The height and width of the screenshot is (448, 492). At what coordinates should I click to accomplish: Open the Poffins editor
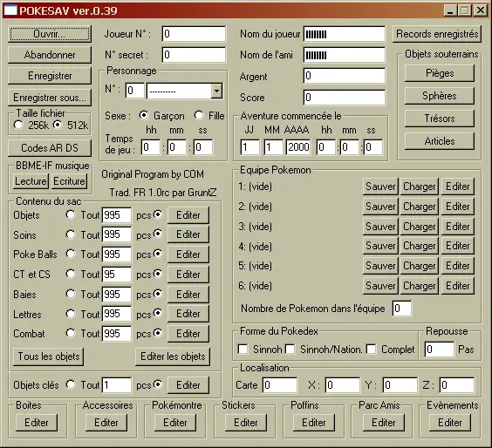pos(314,423)
